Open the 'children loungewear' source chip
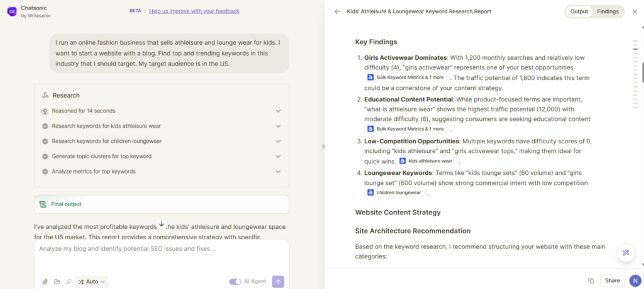The height and width of the screenshot is (289, 644). (x=395, y=193)
